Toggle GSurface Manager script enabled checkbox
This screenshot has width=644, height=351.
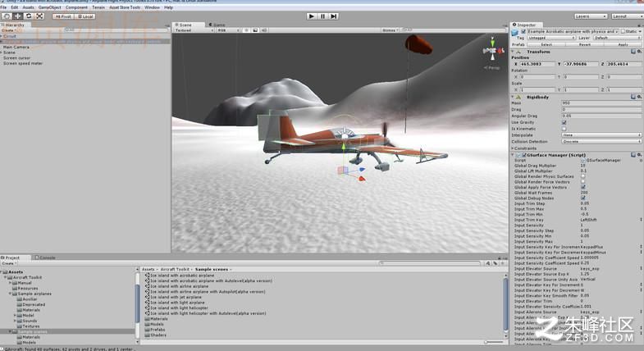(x=524, y=155)
